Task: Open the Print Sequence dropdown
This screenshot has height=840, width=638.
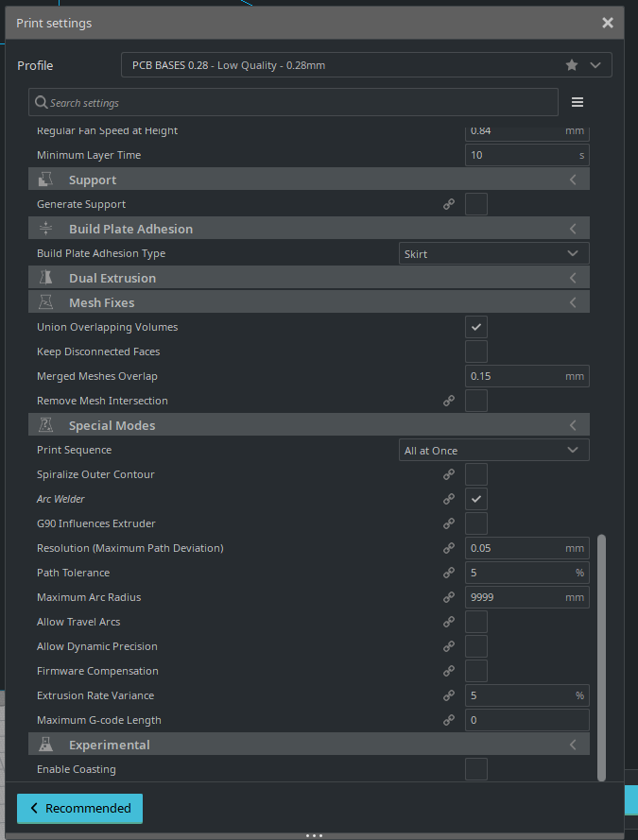Action: 493,449
